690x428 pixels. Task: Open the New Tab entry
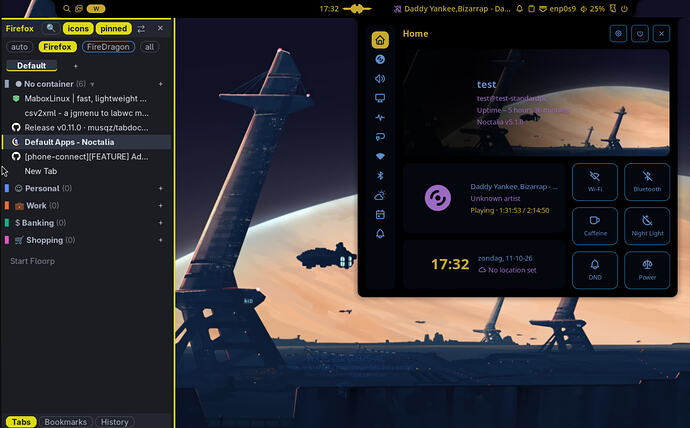[87, 171]
